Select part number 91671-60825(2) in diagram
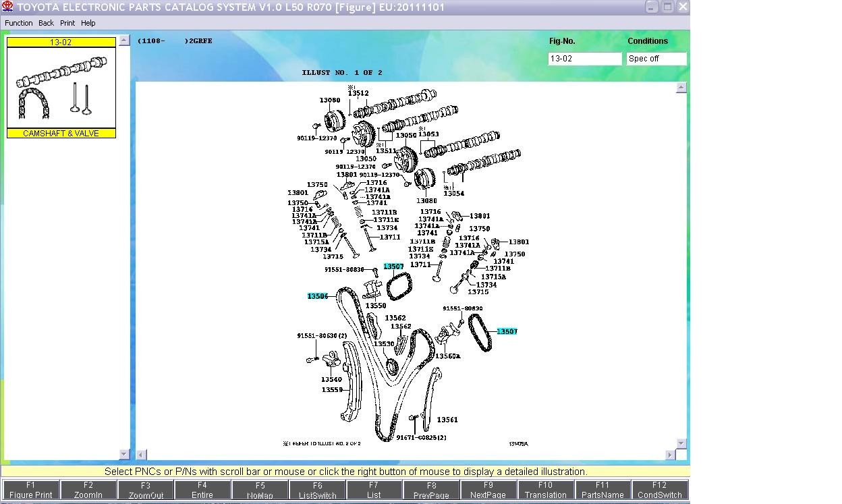The height and width of the screenshot is (504, 842). (421, 438)
